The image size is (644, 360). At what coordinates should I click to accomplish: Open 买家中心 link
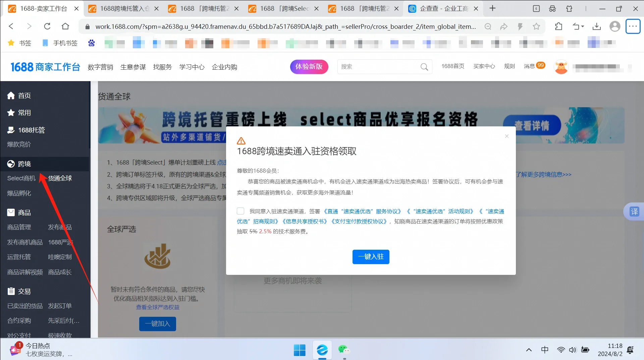click(x=484, y=66)
